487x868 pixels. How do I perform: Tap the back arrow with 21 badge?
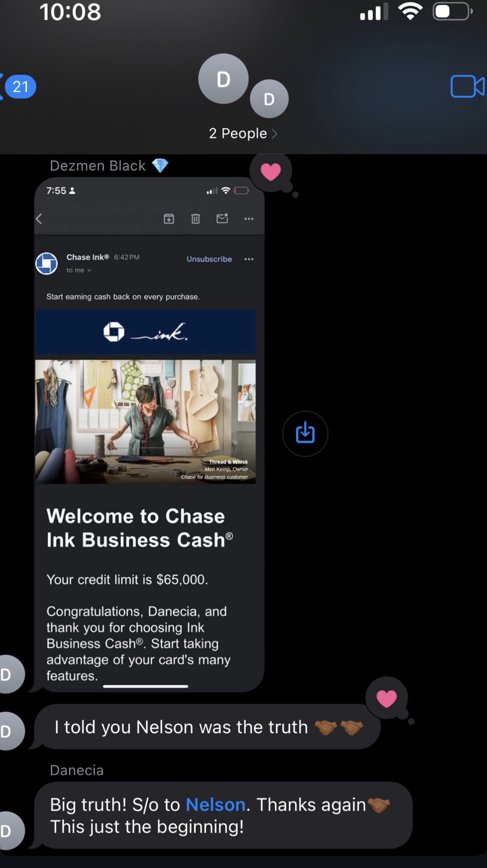(x=19, y=87)
